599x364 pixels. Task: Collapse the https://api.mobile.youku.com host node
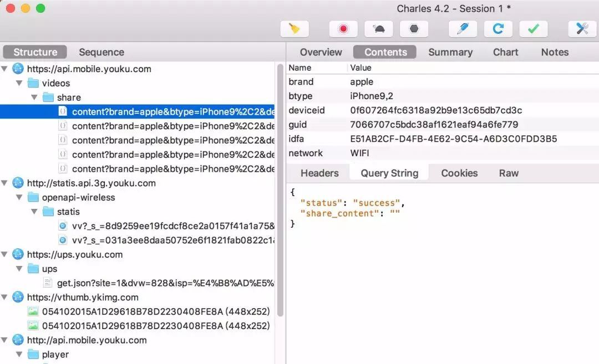click(4, 69)
